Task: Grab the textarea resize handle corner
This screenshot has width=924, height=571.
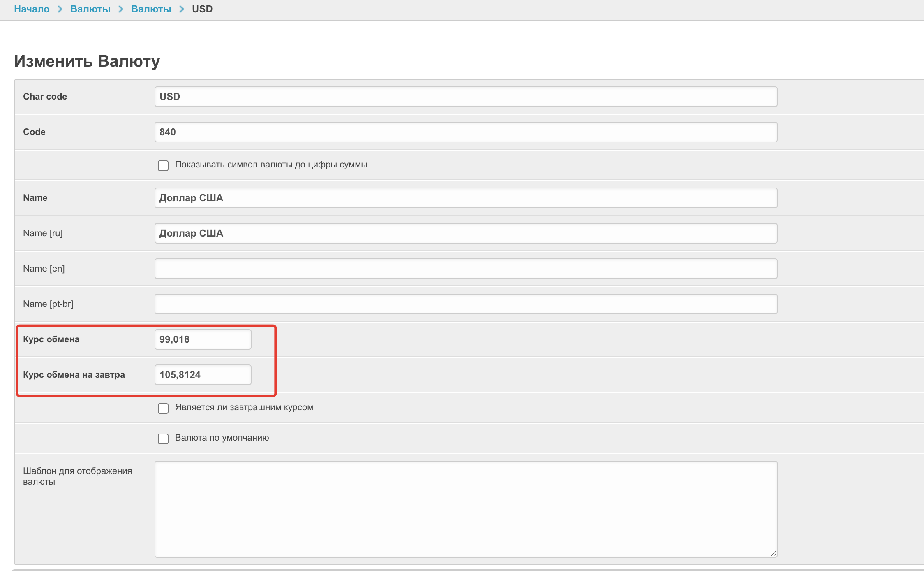Action: (x=773, y=554)
